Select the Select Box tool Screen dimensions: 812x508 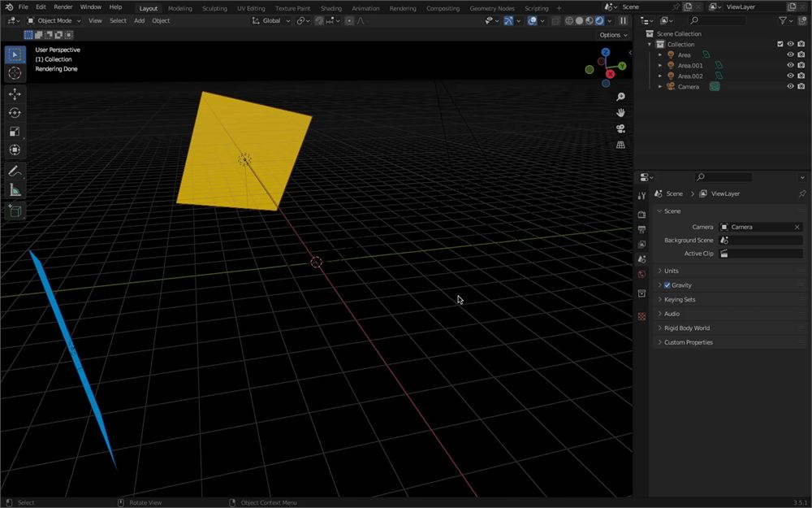15,54
